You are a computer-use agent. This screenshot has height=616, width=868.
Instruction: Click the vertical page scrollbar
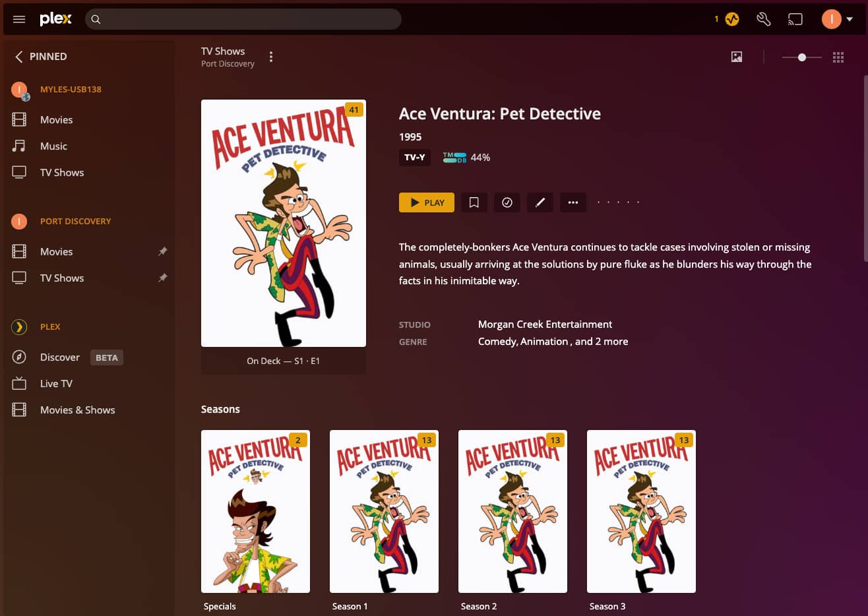(x=865, y=168)
